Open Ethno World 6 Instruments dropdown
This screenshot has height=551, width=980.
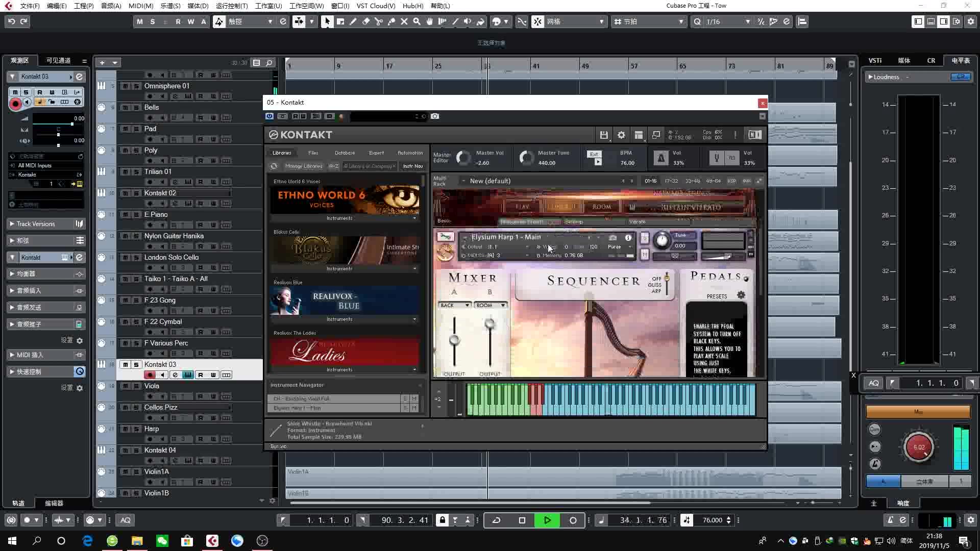345,218
